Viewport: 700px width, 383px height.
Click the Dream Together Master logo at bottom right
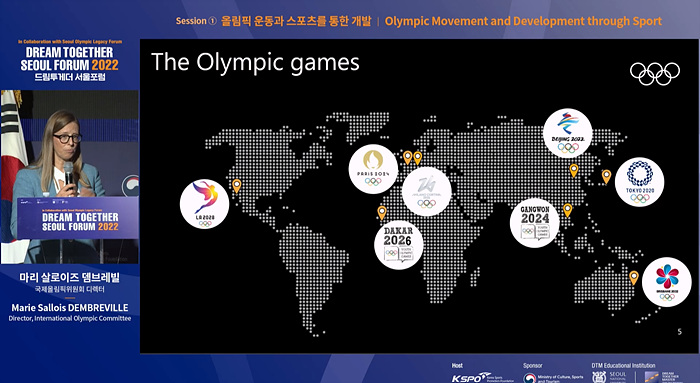(x=663, y=377)
